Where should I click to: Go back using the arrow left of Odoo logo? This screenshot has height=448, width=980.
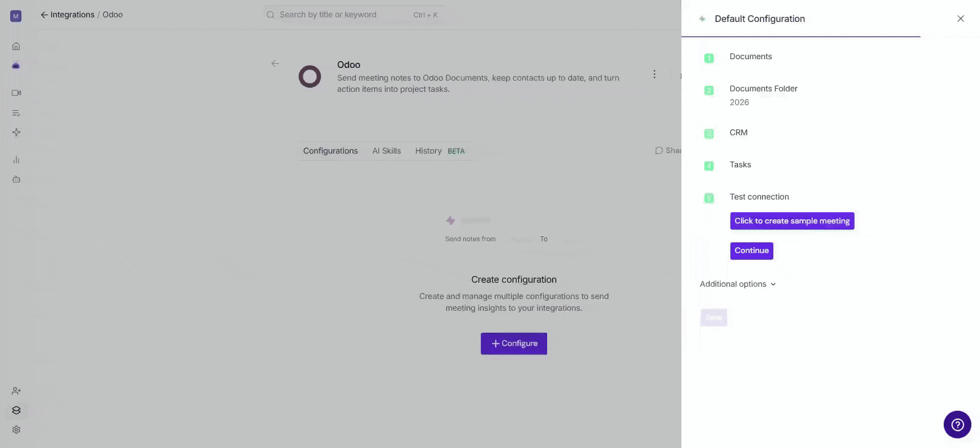tap(275, 63)
